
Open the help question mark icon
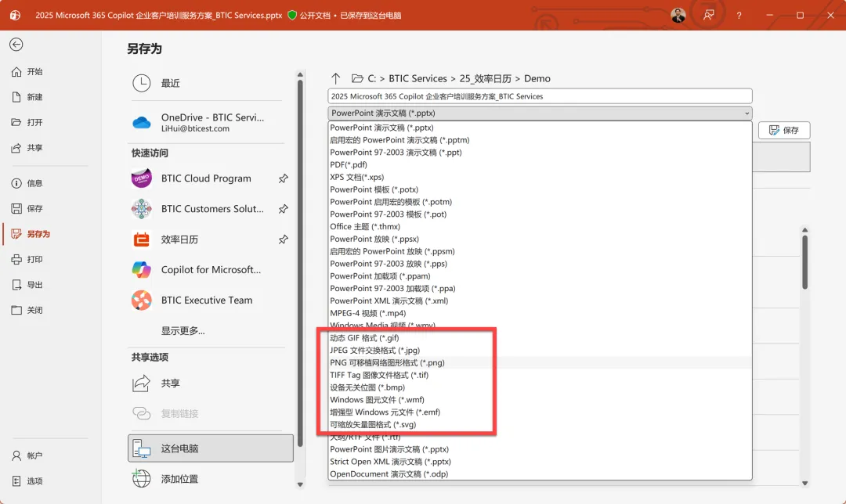coord(739,16)
